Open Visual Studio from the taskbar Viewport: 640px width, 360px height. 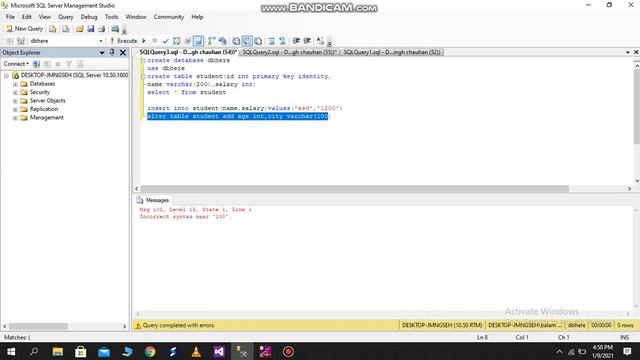(219, 351)
